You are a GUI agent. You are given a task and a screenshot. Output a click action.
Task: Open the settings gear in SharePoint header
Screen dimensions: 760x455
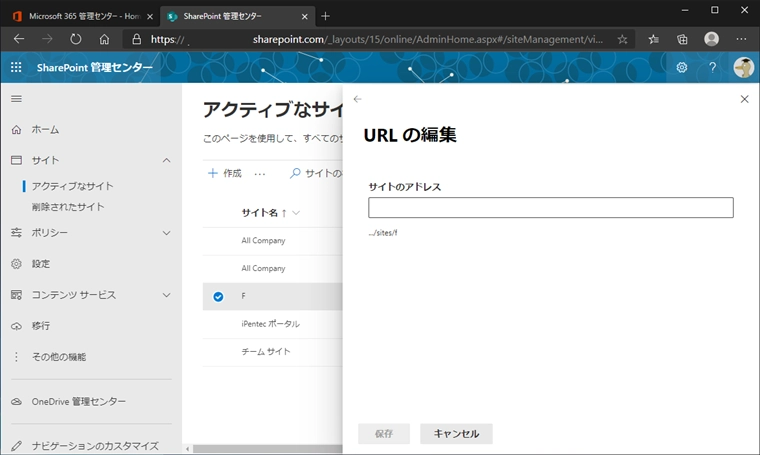pyautogui.click(x=681, y=67)
